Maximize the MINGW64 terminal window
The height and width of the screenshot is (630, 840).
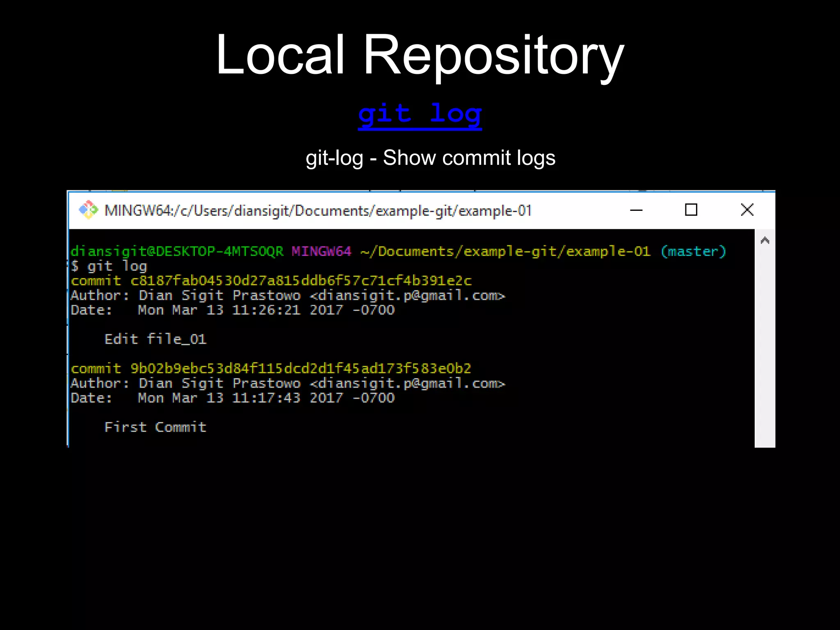pos(691,210)
